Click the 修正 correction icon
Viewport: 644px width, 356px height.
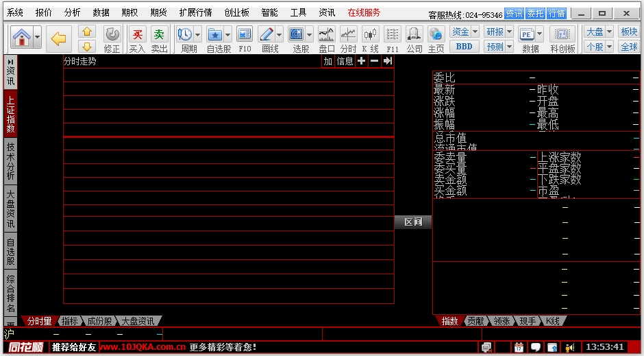coord(112,34)
